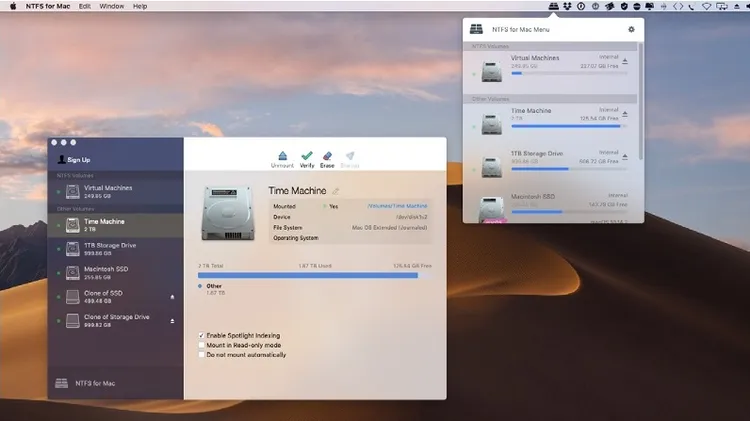
Task: Click Time Machine drive icon in menu popup
Action: pyautogui.click(x=491, y=124)
